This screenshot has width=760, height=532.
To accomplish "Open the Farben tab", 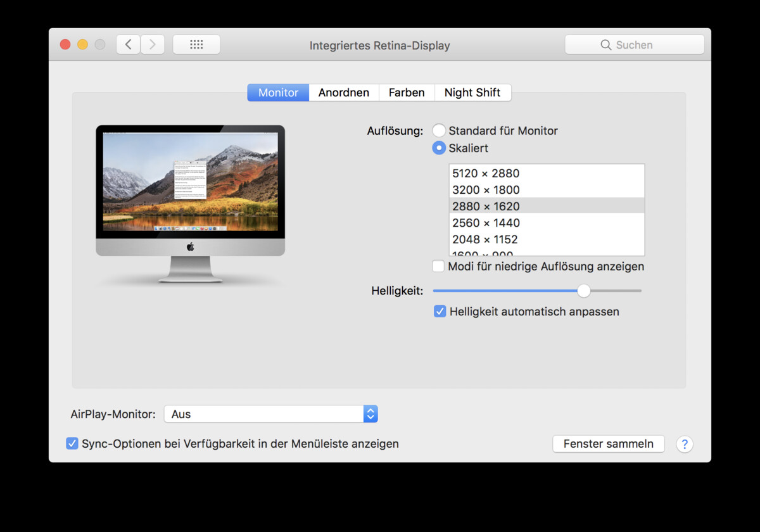I will click(406, 92).
